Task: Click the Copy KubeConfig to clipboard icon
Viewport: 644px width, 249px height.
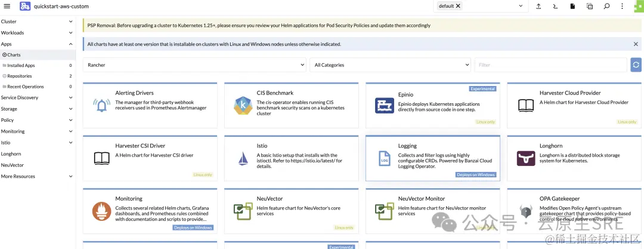Action: (590, 6)
